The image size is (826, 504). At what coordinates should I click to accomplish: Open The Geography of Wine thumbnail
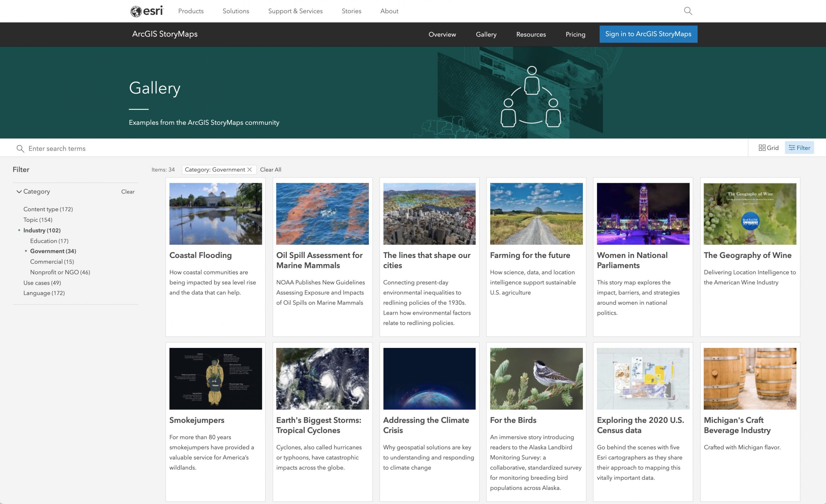click(750, 214)
